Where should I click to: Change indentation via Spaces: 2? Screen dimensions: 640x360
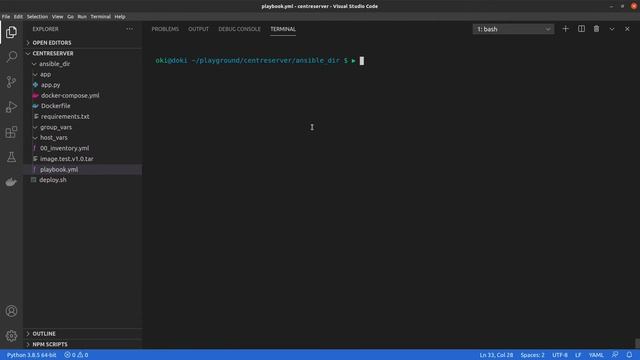(532, 355)
